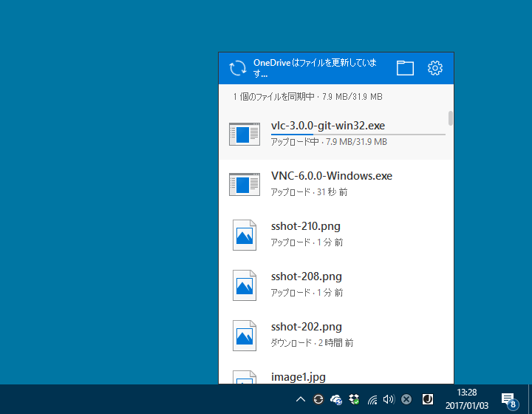
Task: Show hidden tray icons chevron
Action: pyautogui.click(x=301, y=399)
